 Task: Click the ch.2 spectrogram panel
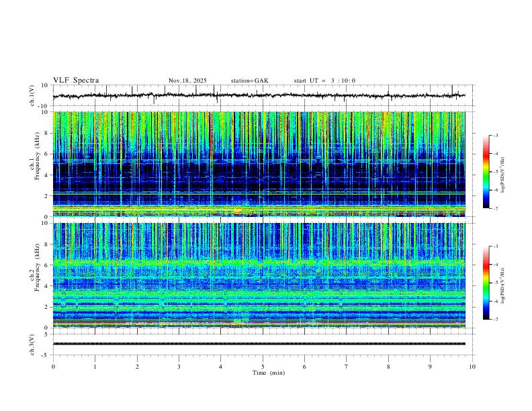tap(259, 275)
